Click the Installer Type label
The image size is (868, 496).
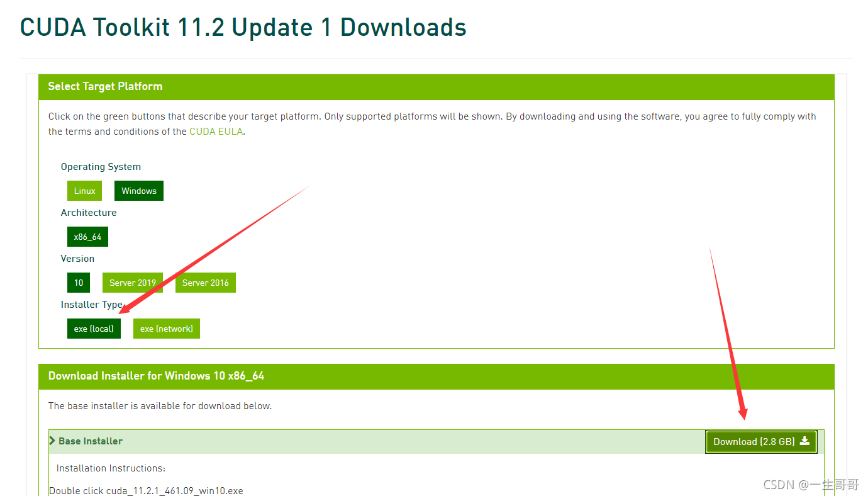click(92, 305)
